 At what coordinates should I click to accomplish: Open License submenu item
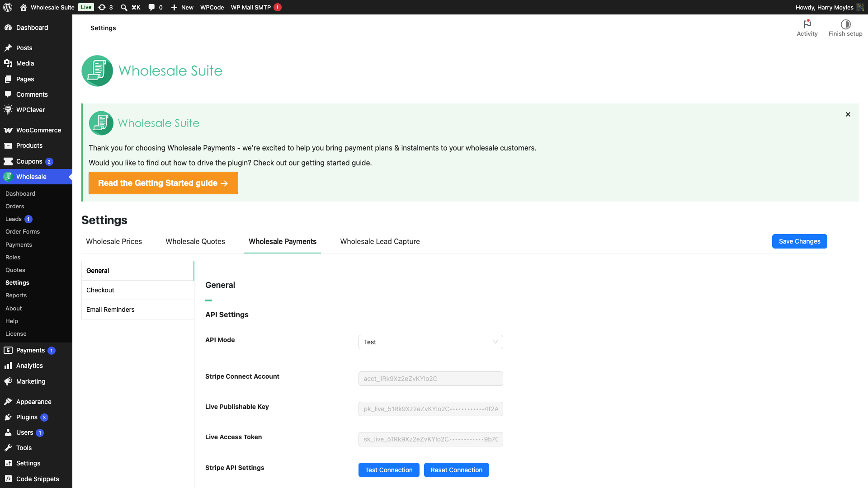coord(16,333)
